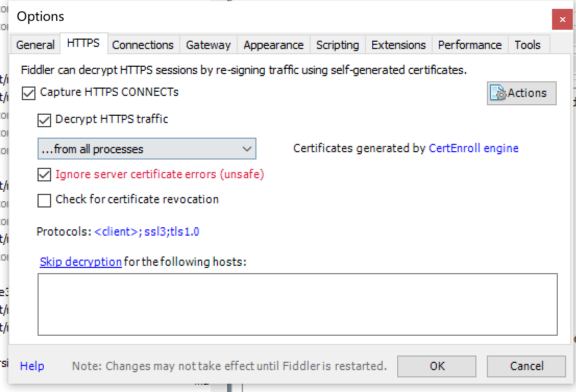Expand the from all processes dropdown

point(146,149)
